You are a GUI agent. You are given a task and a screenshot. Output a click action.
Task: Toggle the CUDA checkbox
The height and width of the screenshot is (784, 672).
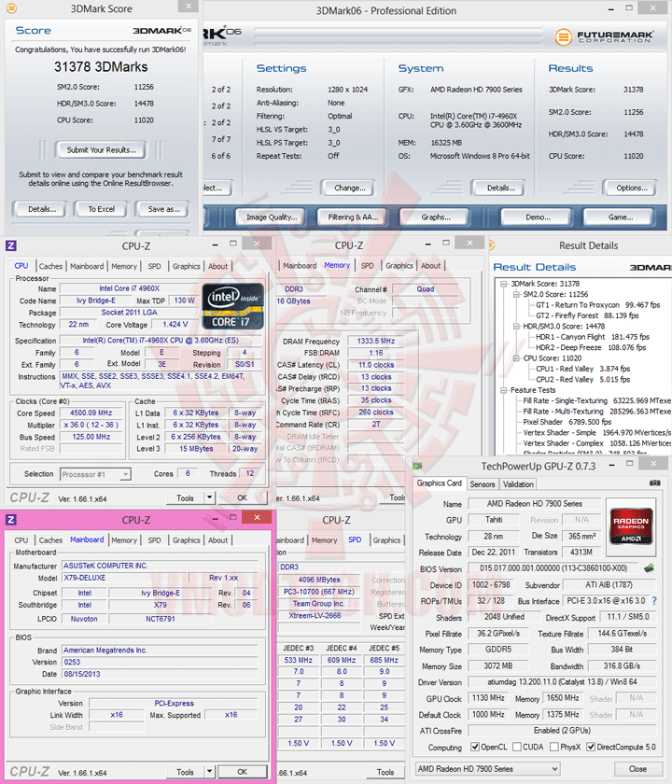tap(517, 747)
